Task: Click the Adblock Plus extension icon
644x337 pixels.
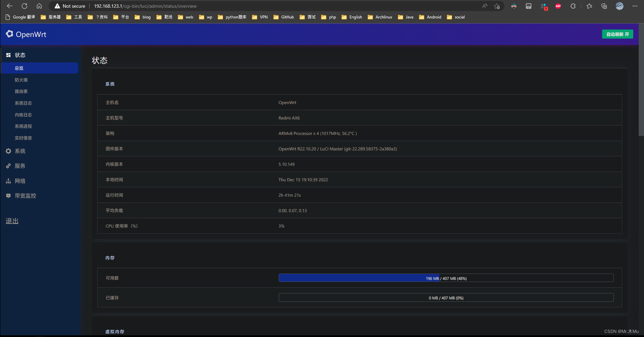Action: [558, 6]
